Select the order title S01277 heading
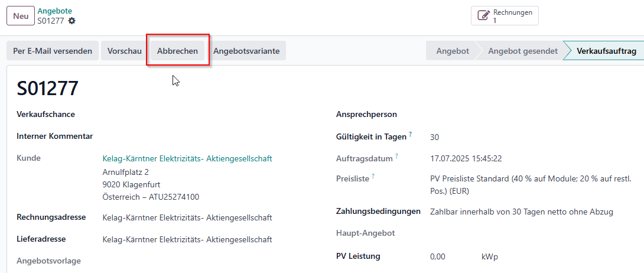This screenshot has height=273, width=644. pyautogui.click(x=48, y=88)
